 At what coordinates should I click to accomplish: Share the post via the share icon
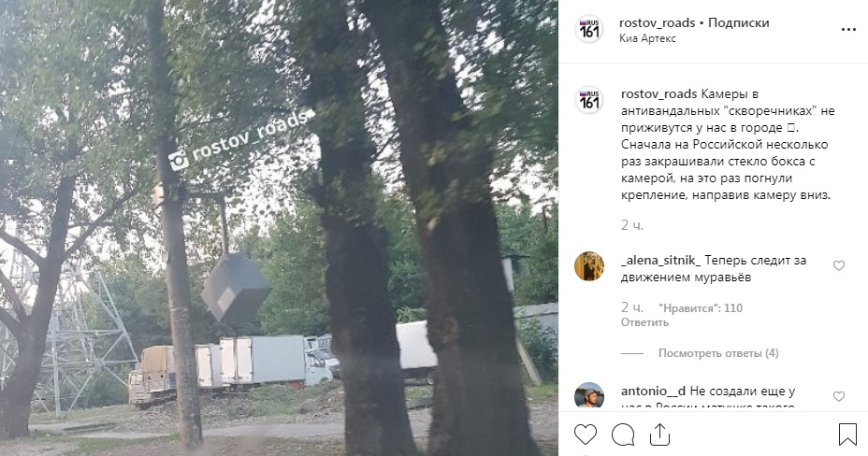pos(659,435)
